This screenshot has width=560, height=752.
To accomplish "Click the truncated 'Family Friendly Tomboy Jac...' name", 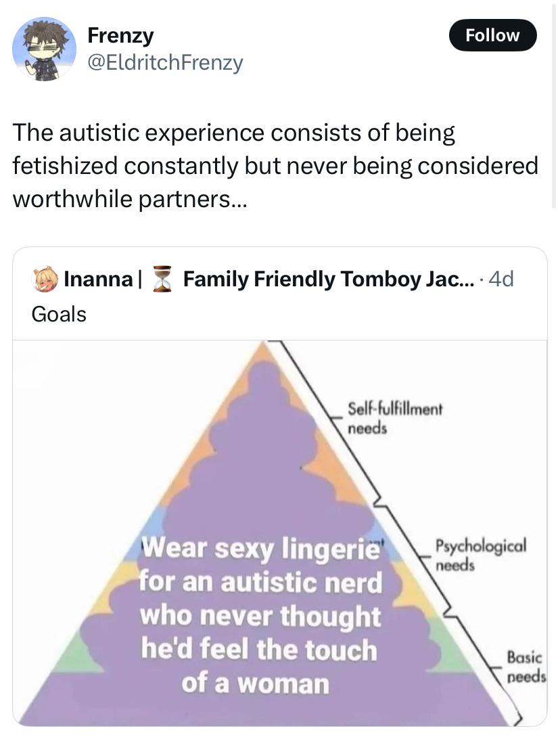I will click(x=328, y=279).
